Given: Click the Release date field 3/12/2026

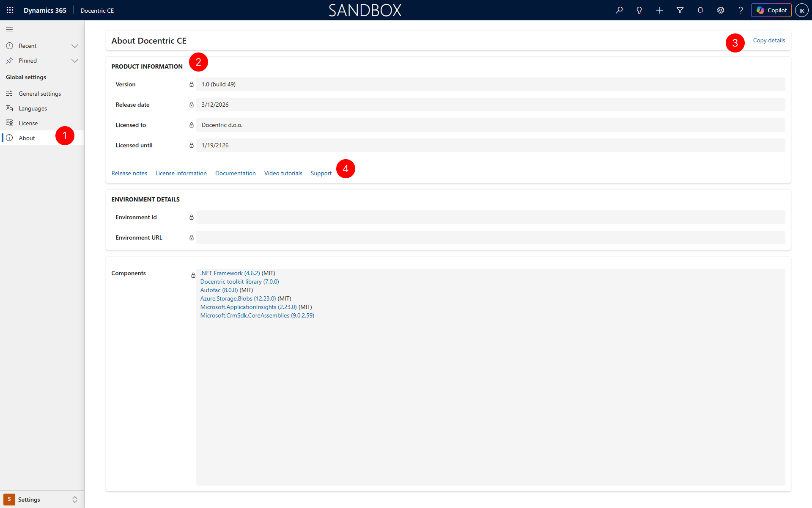Looking at the screenshot, I should tap(491, 105).
